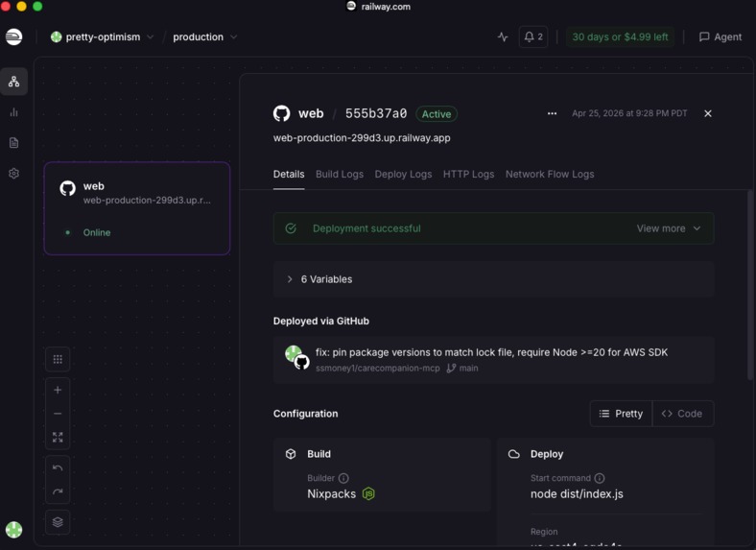Click deployment ID 555b37a0

tap(375, 113)
